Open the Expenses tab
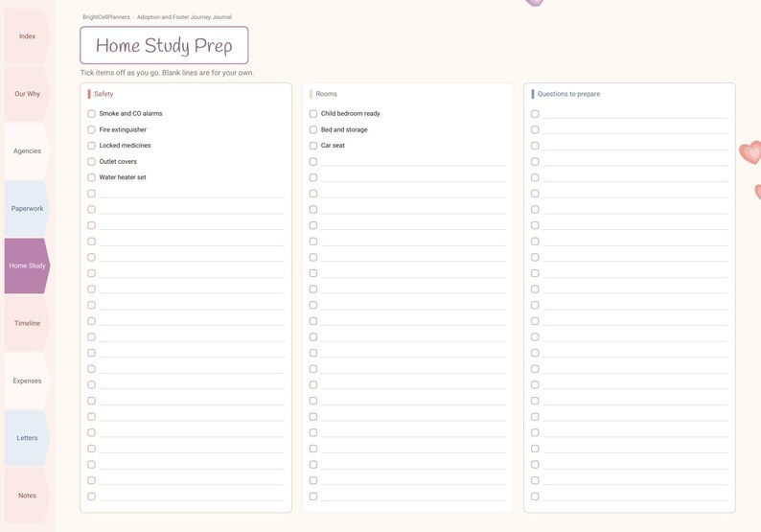Screen dimensions: 761x532 (x=27, y=381)
